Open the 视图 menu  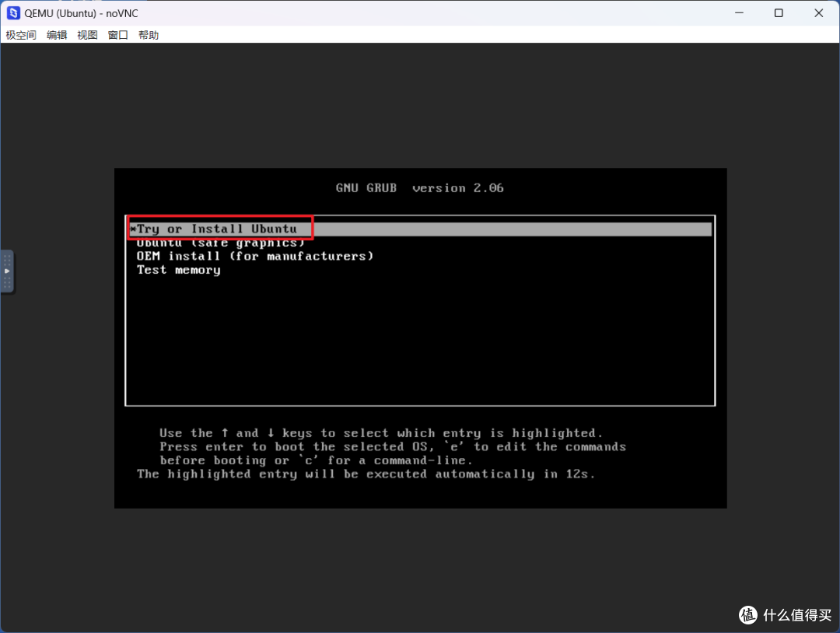pyautogui.click(x=87, y=35)
